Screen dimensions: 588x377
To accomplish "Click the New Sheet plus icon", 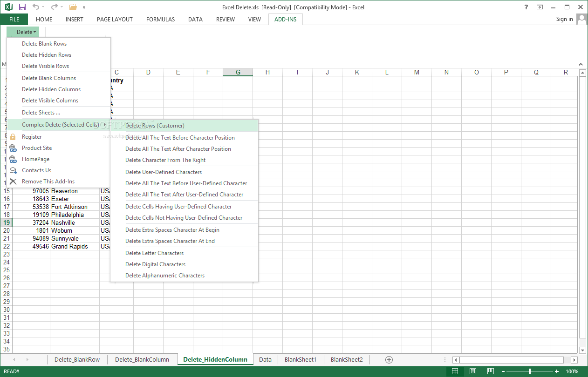I will click(389, 359).
